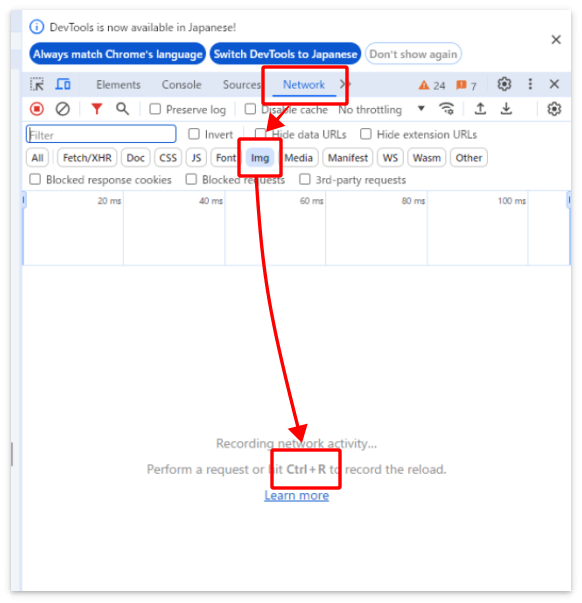The height and width of the screenshot is (603, 582).
Task: Check Hide data URLs
Action: point(260,134)
